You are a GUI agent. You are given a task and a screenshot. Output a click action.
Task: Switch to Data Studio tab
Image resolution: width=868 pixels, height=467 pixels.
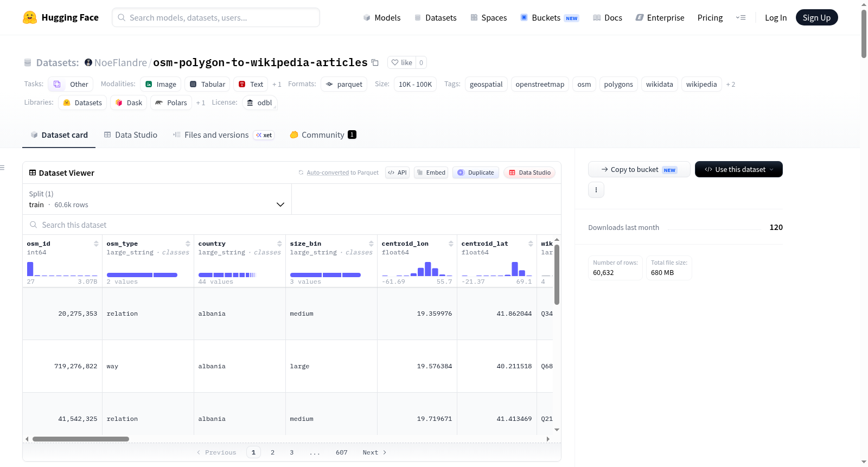click(x=130, y=135)
